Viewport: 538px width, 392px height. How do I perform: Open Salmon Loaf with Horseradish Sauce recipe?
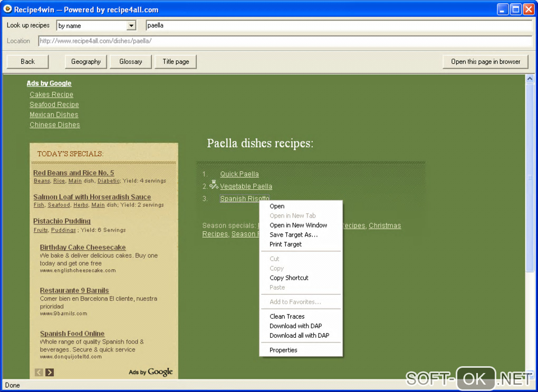pyautogui.click(x=92, y=197)
